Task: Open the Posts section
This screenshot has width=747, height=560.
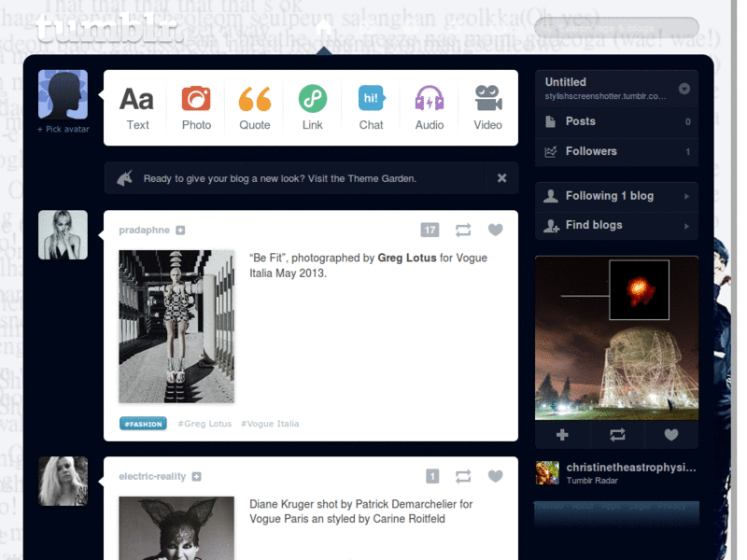Action: click(x=616, y=122)
